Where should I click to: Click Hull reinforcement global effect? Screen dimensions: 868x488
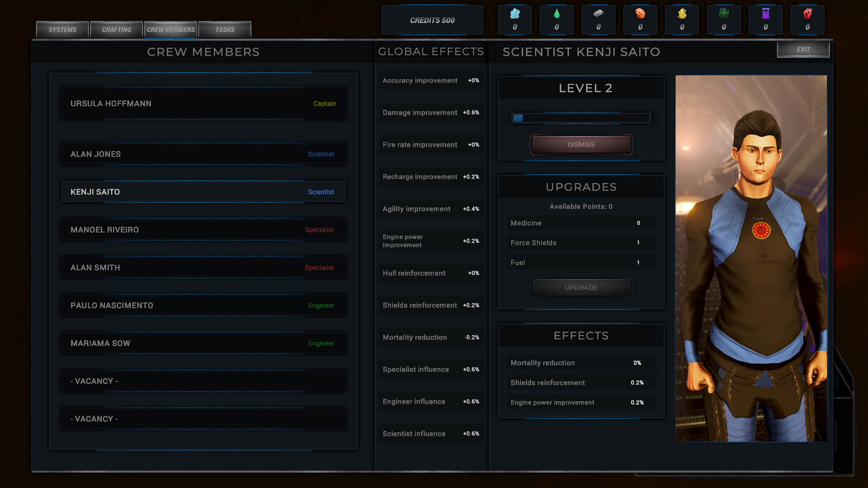tap(431, 273)
